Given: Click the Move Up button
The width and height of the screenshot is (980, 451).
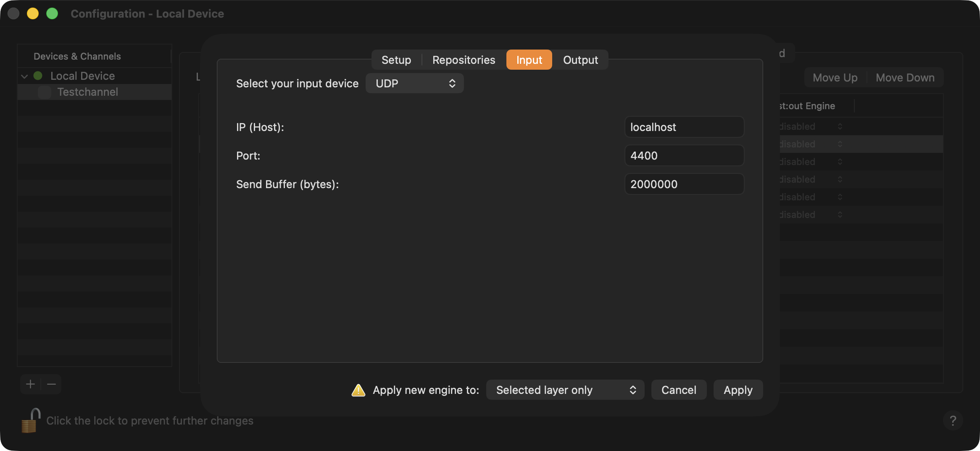Looking at the screenshot, I should point(835,78).
